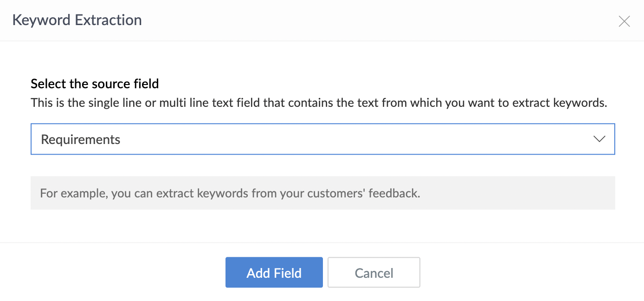Click 'extract keywords' phrase in example hint
Viewport: 644px width, 301px height.
pos(202,193)
